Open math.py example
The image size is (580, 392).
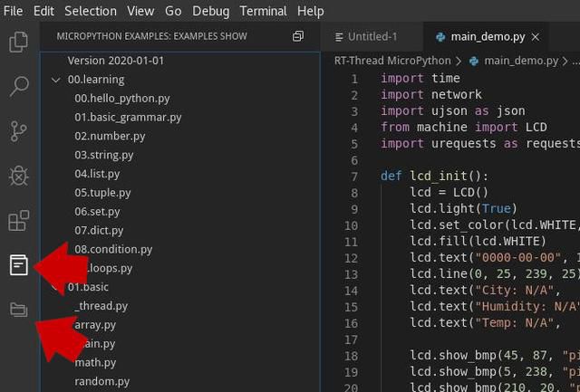pyautogui.click(x=95, y=362)
